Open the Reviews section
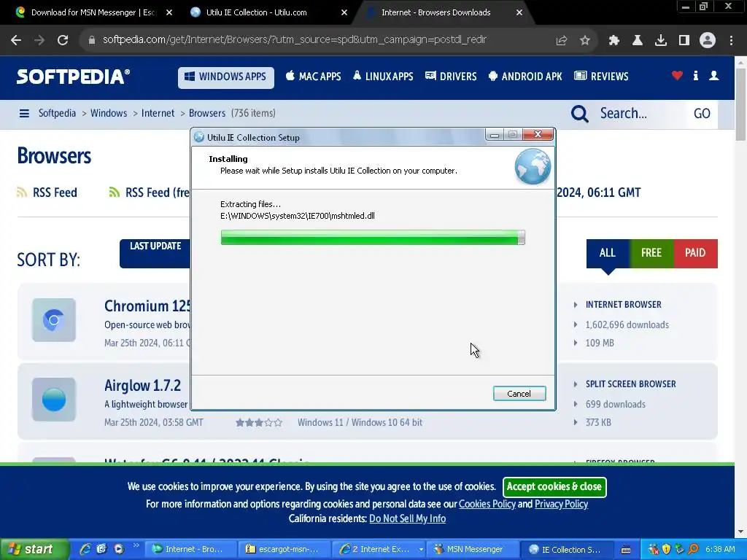This screenshot has height=560, width=747. click(601, 76)
